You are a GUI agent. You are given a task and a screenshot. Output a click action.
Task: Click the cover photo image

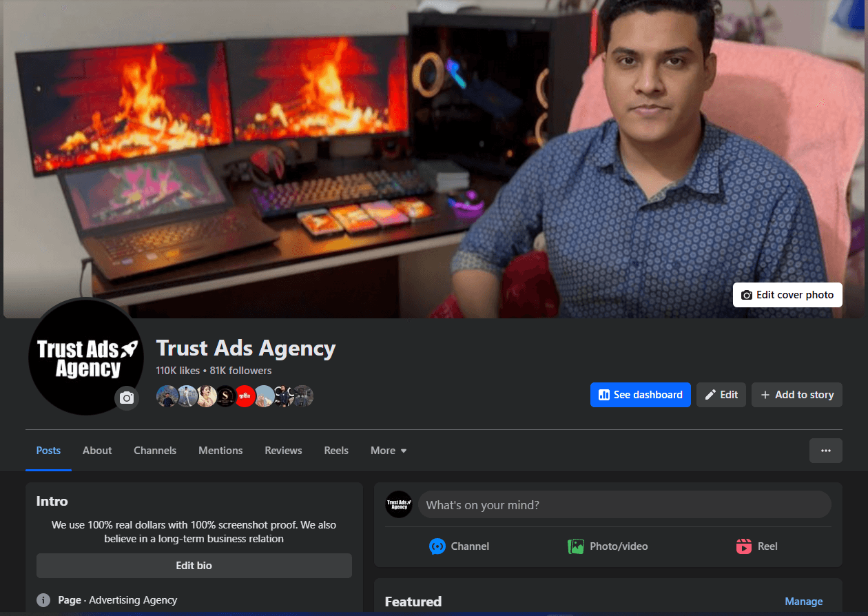coord(434,158)
